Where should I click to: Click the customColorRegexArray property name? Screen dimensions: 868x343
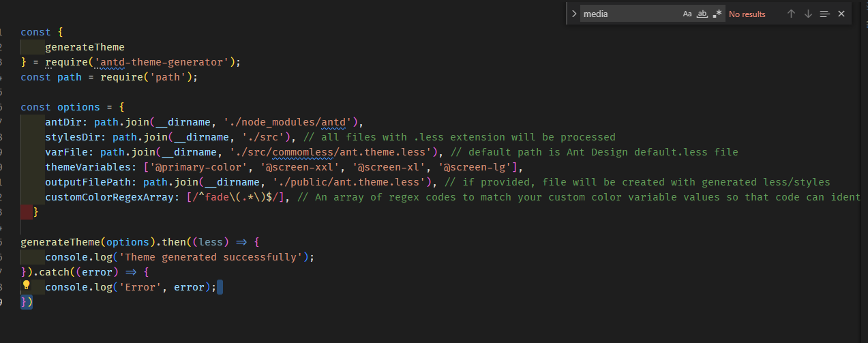pos(112,197)
